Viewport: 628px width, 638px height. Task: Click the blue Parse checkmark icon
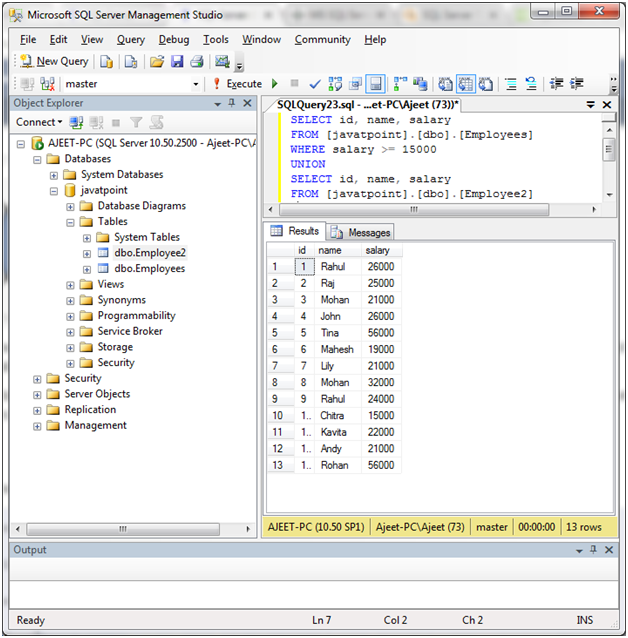pyautogui.click(x=315, y=84)
